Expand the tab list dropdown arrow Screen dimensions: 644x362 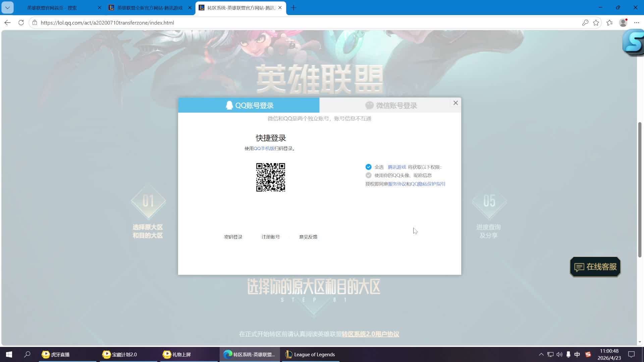(x=7, y=7)
